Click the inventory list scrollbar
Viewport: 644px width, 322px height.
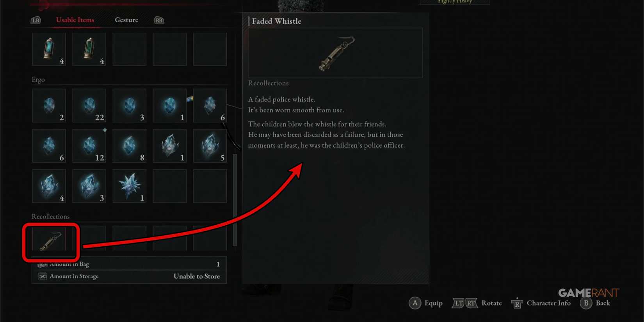(235, 200)
